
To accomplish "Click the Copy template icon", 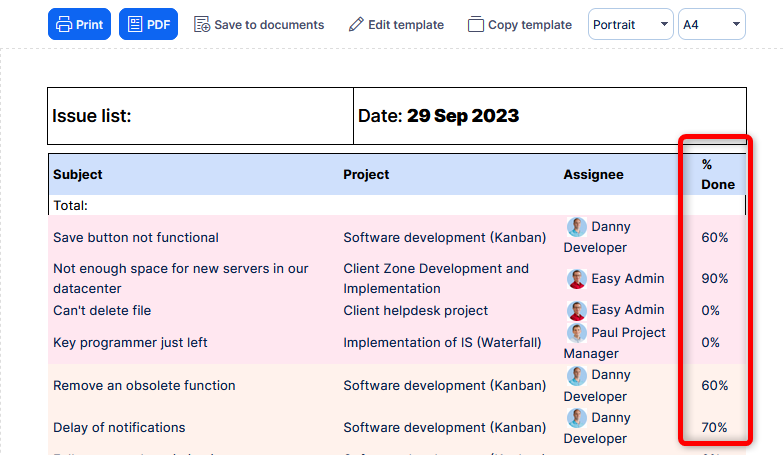I will [x=476, y=24].
